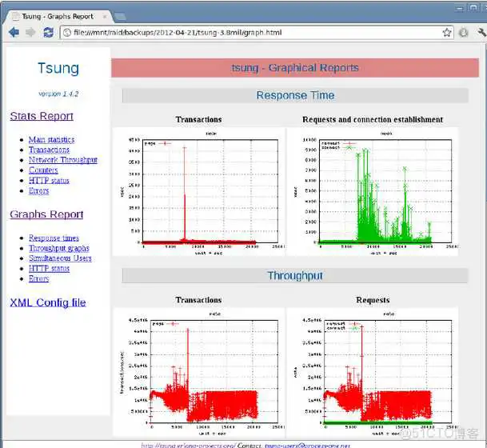Click the browser back arrow
Image resolution: width=487 pixels, height=448 pixels.
click(x=14, y=33)
